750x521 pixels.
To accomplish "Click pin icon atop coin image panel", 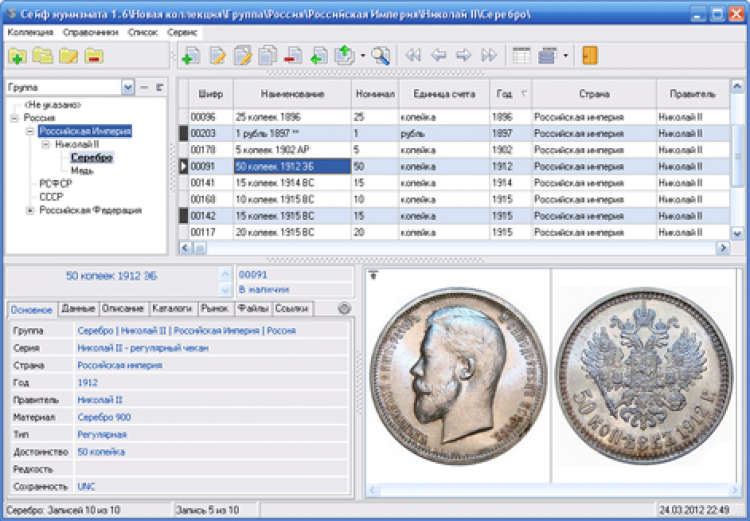I will (374, 275).
